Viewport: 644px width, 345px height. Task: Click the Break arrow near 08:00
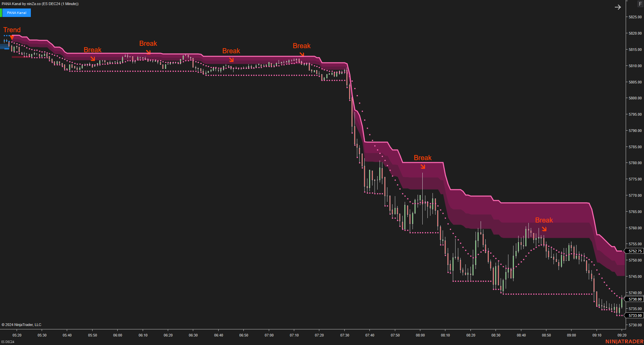click(x=423, y=167)
